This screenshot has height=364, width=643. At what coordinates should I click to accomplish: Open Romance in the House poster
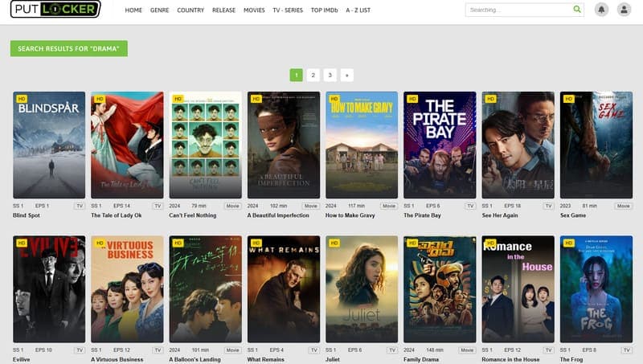tap(518, 289)
